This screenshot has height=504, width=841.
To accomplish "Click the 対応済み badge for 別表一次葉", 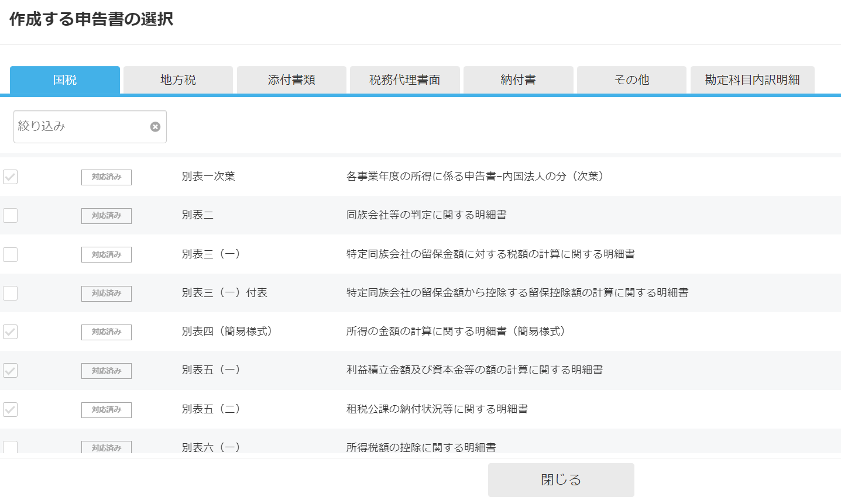I will (107, 177).
